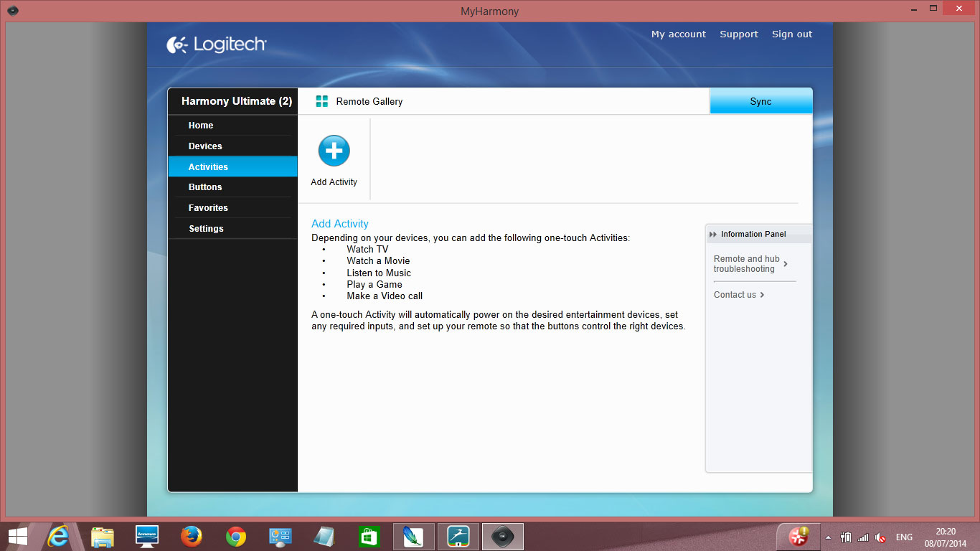Click the Play a Game list item
Viewport: 980px width, 551px height.
coord(374,284)
